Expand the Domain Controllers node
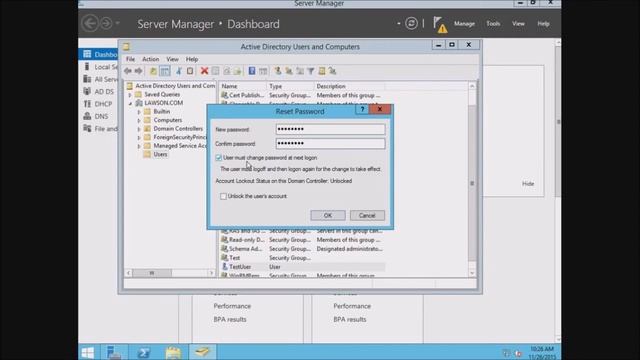640x360 pixels. tap(139, 129)
